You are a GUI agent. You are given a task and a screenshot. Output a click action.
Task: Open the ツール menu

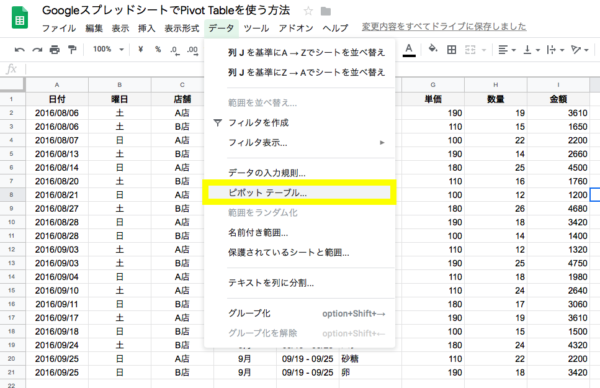pyautogui.click(x=256, y=28)
